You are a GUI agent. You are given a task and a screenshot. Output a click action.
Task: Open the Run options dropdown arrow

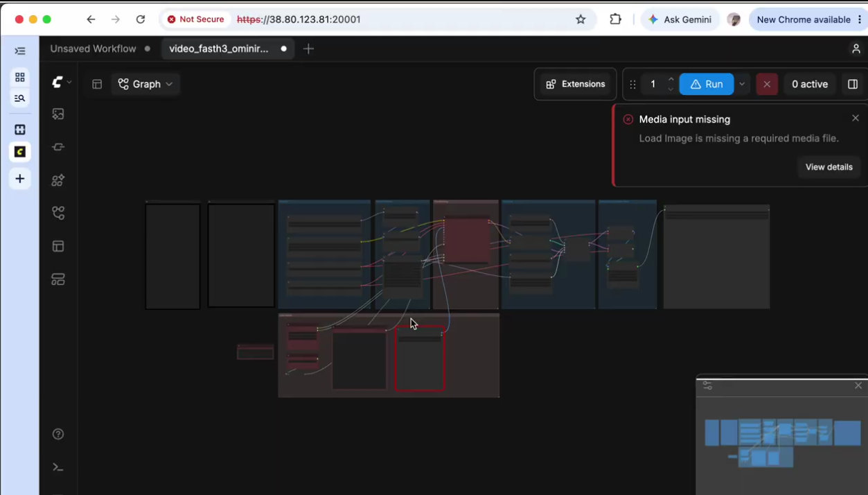[742, 84]
